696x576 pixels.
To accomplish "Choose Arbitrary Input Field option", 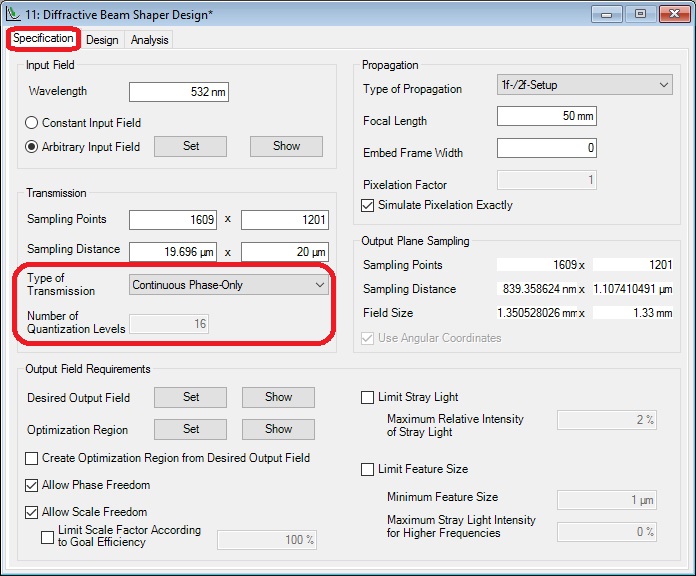I will tap(33, 147).
